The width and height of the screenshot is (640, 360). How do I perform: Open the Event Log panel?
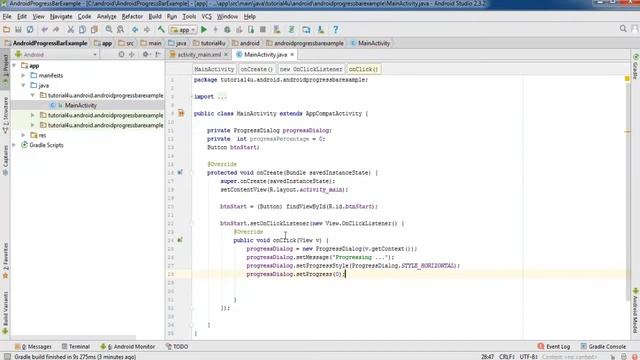[x=554, y=347]
